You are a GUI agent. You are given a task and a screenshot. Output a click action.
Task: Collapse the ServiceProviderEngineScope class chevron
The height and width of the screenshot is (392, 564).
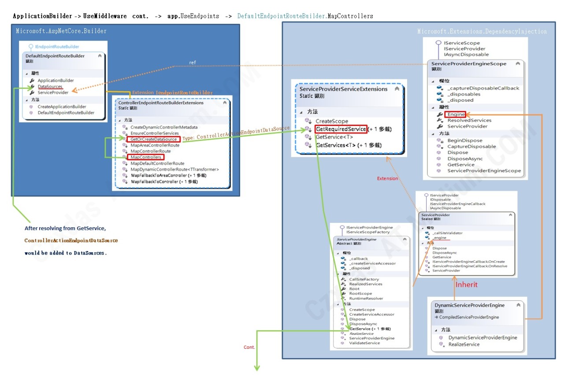click(x=518, y=63)
